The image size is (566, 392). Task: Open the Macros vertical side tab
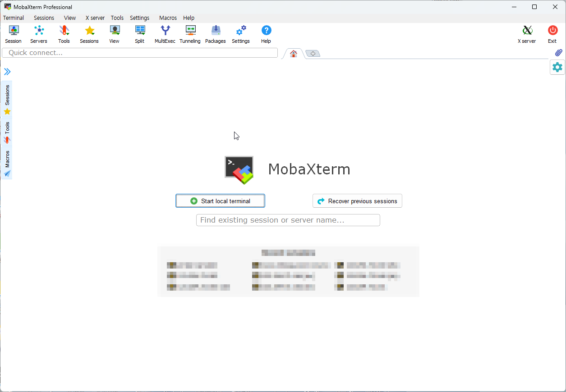pos(7,163)
